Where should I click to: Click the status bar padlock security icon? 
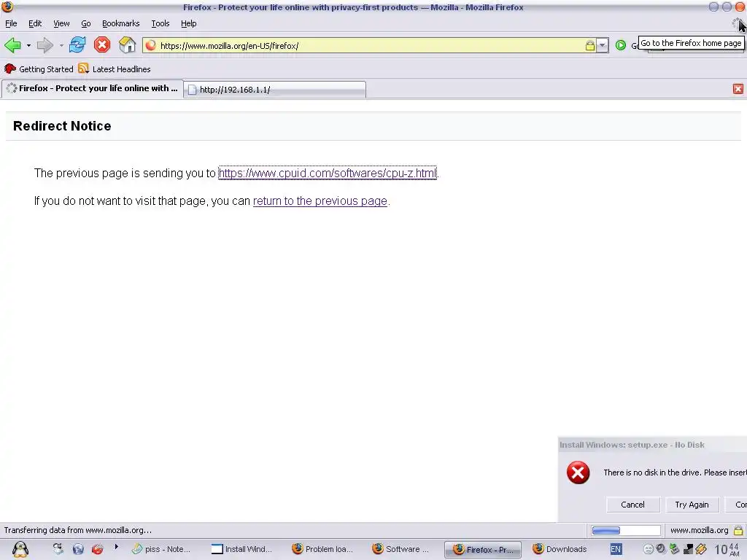pyautogui.click(x=738, y=530)
